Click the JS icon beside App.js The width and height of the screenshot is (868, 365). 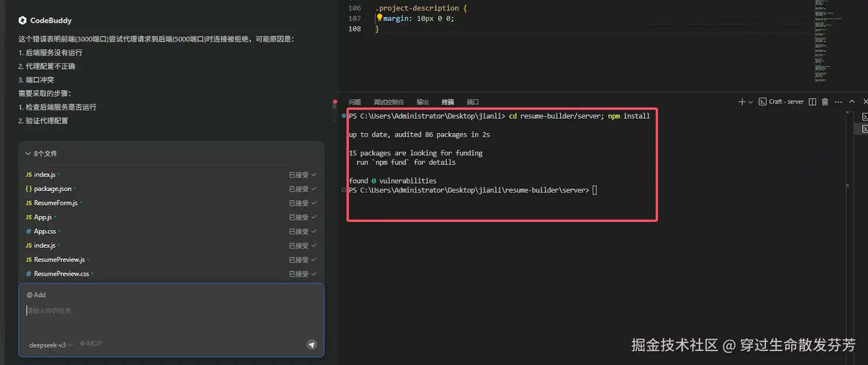pyautogui.click(x=29, y=217)
